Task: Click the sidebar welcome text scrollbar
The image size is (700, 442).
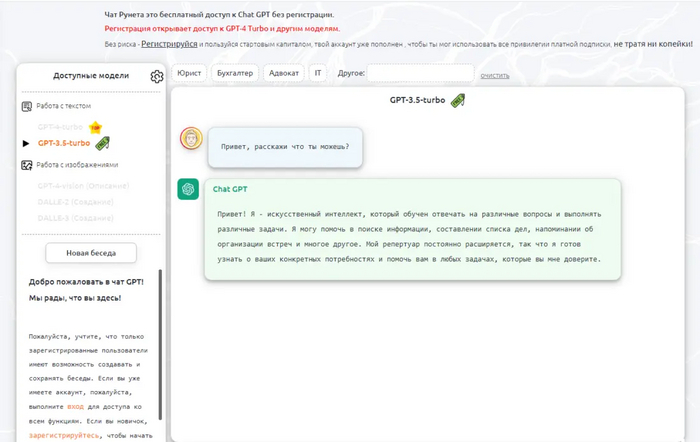Action: point(160,345)
